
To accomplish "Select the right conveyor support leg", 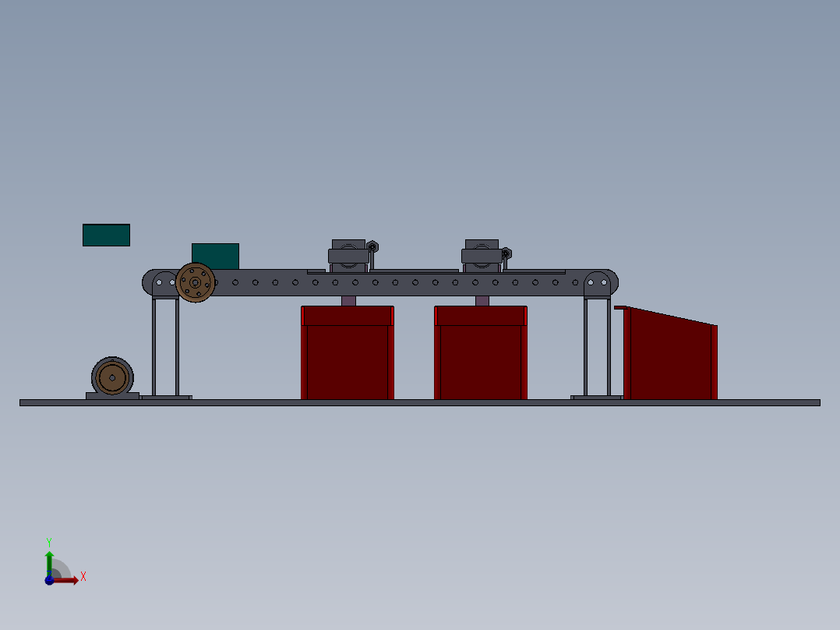I will 597,348.
